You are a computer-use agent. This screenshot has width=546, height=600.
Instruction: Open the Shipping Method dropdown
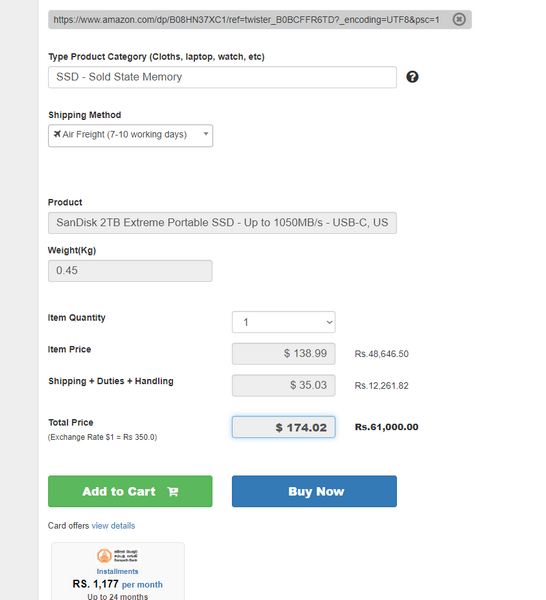(x=130, y=135)
